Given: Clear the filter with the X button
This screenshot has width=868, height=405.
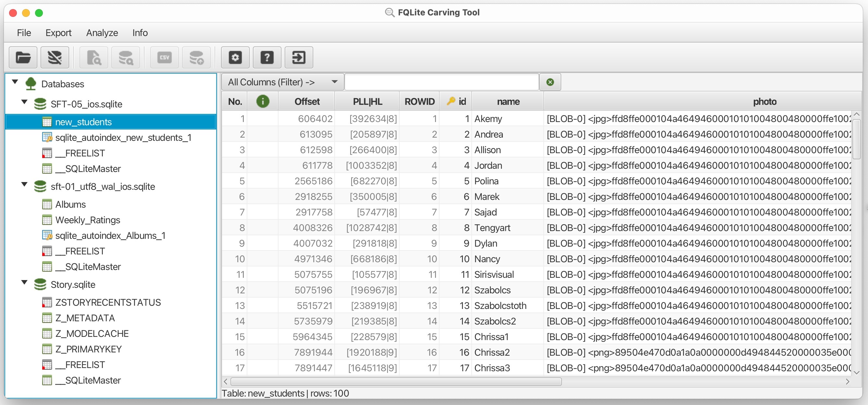Looking at the screenshot, I should tap(550, 81).
